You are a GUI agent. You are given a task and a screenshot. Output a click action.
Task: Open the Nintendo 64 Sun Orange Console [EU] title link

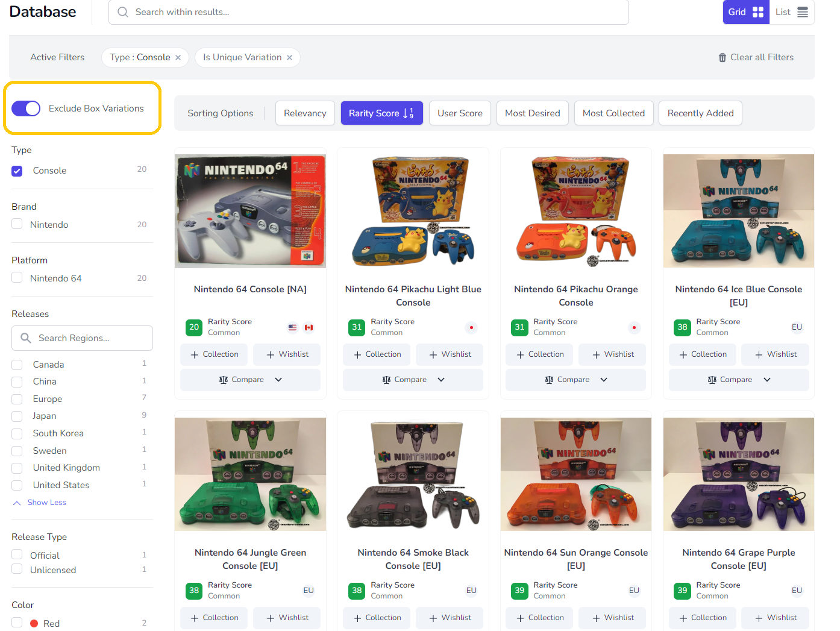tap(576, 559)
